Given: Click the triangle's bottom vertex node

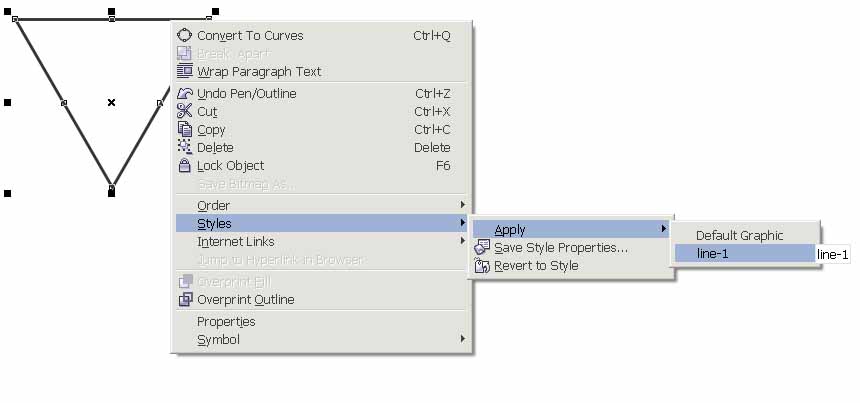Looking at the screenshot, I should click(x=111, y=186).
